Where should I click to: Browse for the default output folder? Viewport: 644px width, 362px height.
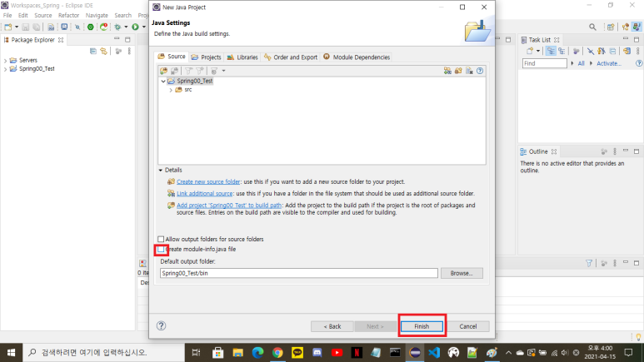click(462, 273)
